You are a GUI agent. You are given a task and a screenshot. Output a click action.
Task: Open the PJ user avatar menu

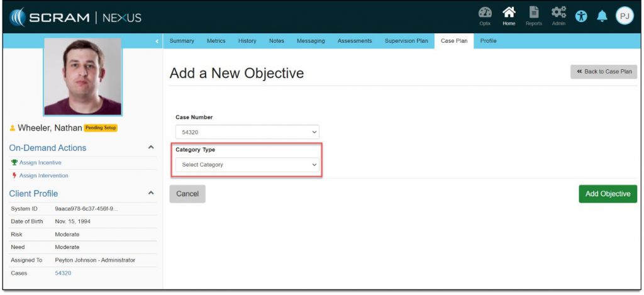coord(624,16)
